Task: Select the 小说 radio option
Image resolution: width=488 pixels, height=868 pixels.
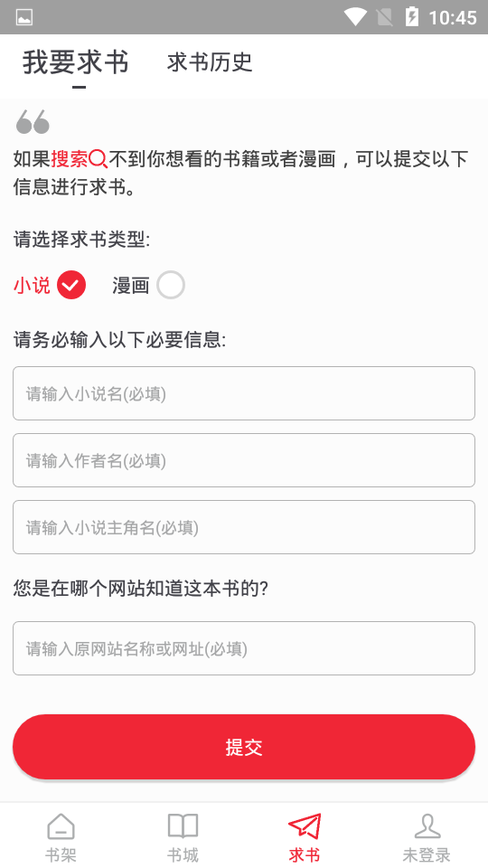Action: pyautogui.click(x=71, y=286)
